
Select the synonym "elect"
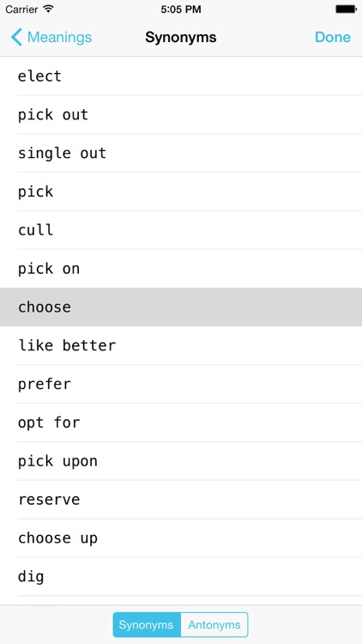point(181,76)
